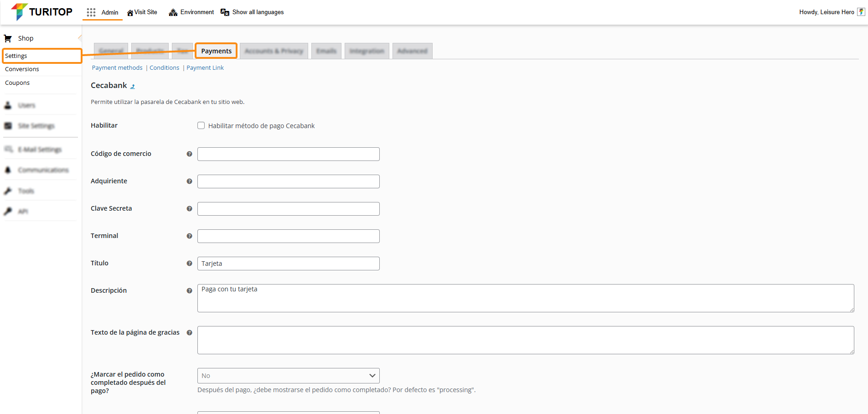Click help icon next to Clave Secreta

tap(189, 209)
